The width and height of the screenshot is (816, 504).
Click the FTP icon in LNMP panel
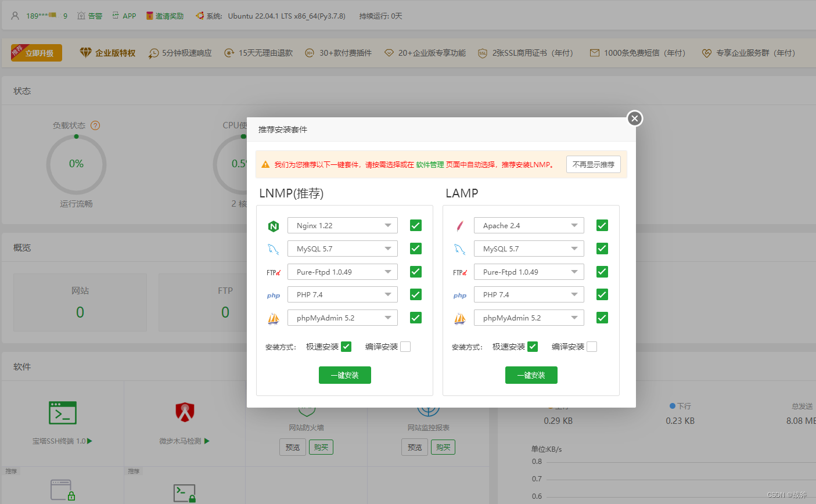(274, 272)
